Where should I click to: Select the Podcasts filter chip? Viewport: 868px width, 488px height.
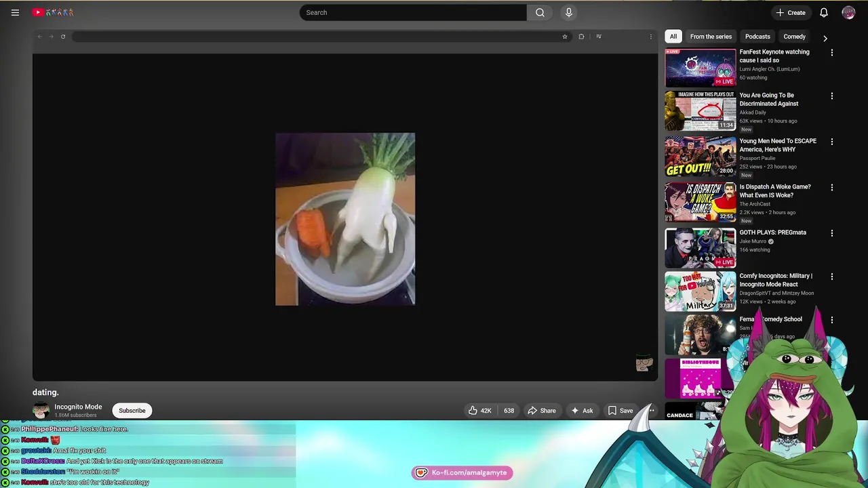coord(757,37)
